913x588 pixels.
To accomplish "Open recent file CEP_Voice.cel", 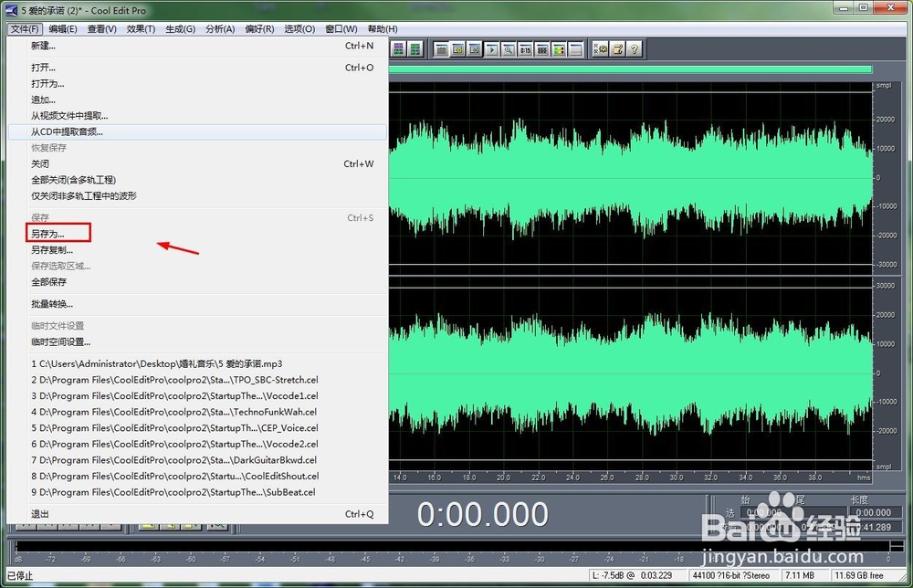I will [x=198, y=428].
